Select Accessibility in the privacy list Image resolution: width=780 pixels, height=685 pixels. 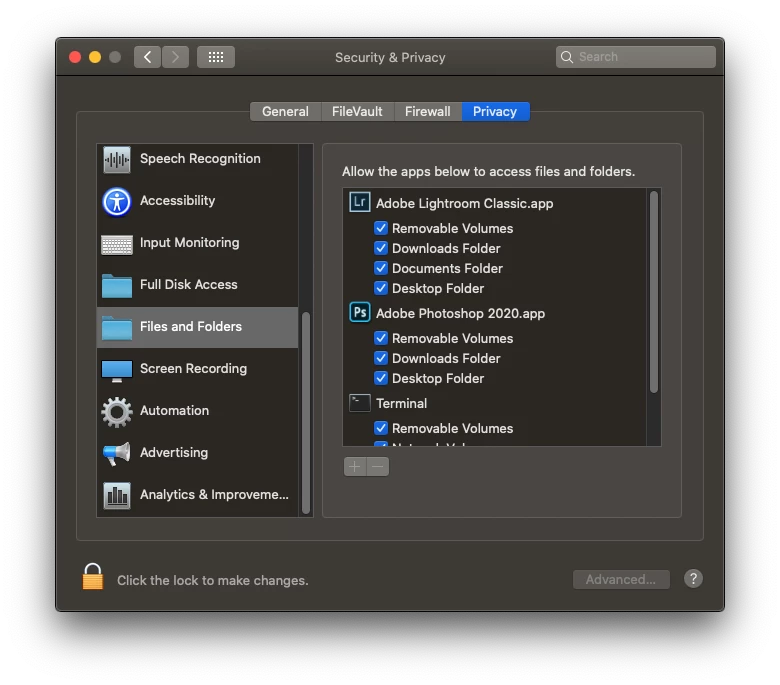197,201
